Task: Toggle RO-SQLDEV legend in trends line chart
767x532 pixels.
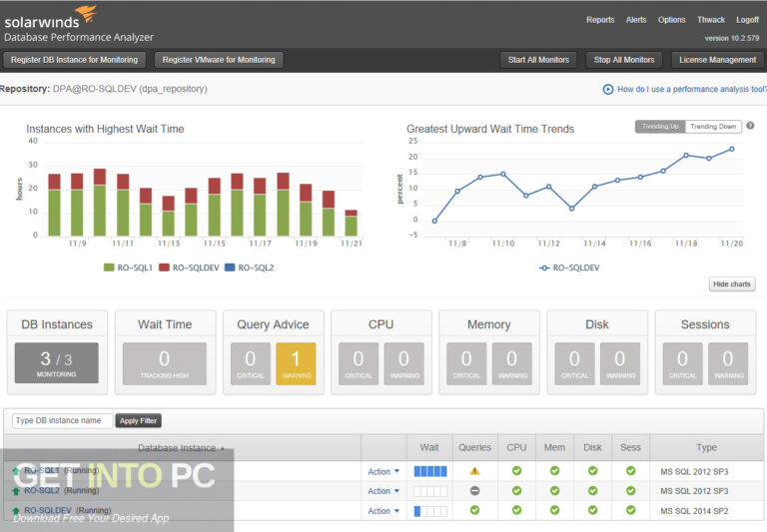Action: pyautogui.click(x=569, y=267)
